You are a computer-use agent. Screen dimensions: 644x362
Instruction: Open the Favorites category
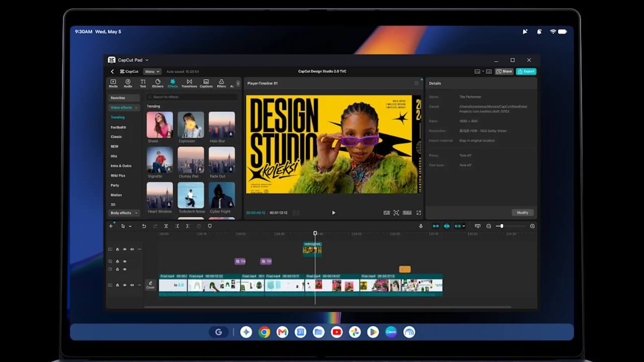click(124, 98)
